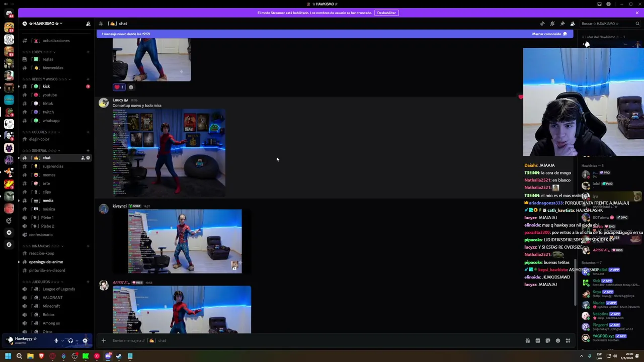644x362 pixels.
Task: Go to the reglas channel
Action: 56,59
